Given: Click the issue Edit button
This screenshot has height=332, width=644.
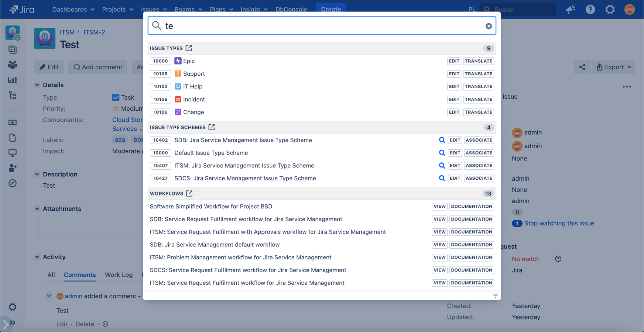Looking at the screenshot, I should click(49, 67).
